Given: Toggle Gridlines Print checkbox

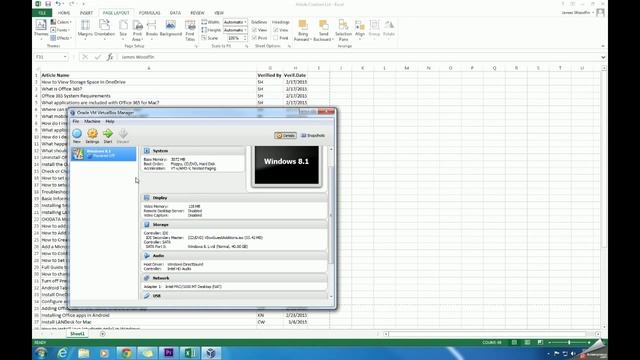Looking at the screenshot, I should pos(254,38).
